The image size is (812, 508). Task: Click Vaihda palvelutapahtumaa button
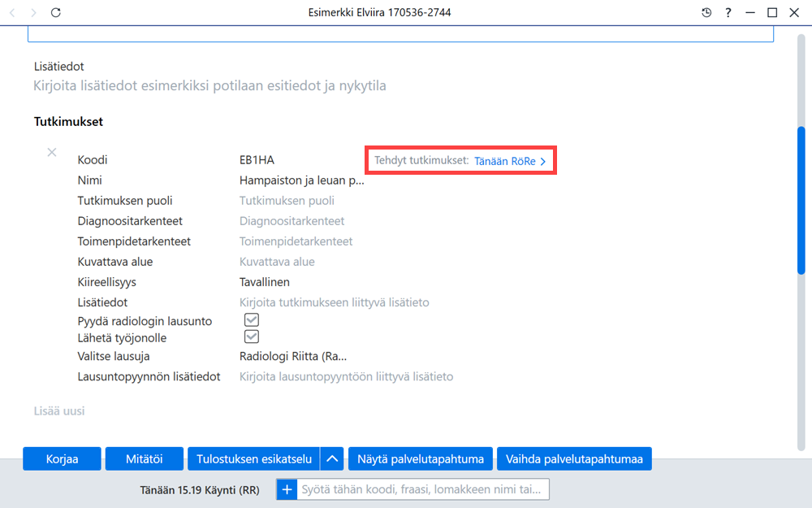click(x=574, y=458)
